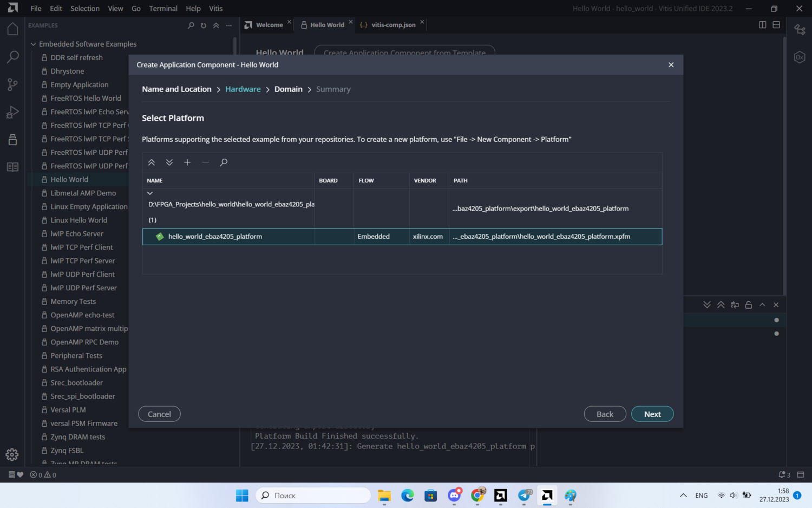Expand all platforms with double-chevron down icon
The height and width of the screenshot is (508, 812).
[169, 162]
